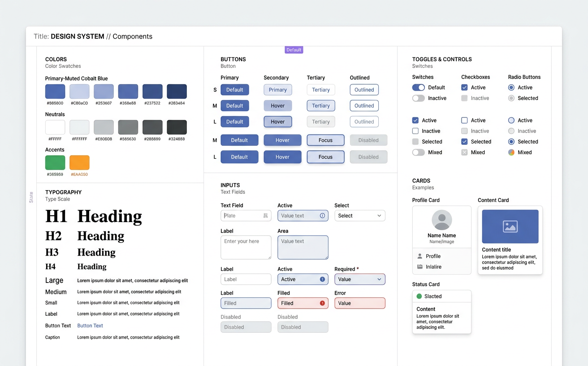This screenshot has height=366, width=588.
Task: Click the Focus button in the M row
Action: pyautogui.click(x=326, y=140)
